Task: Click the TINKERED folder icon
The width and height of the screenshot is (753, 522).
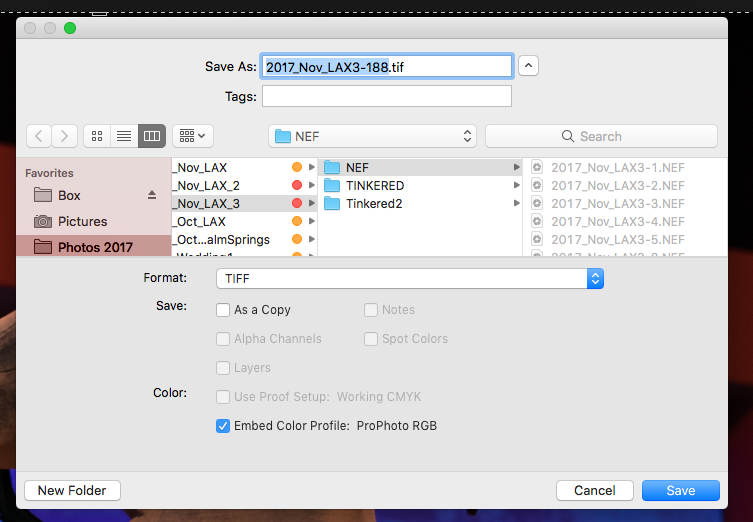Action: point(332,185)
